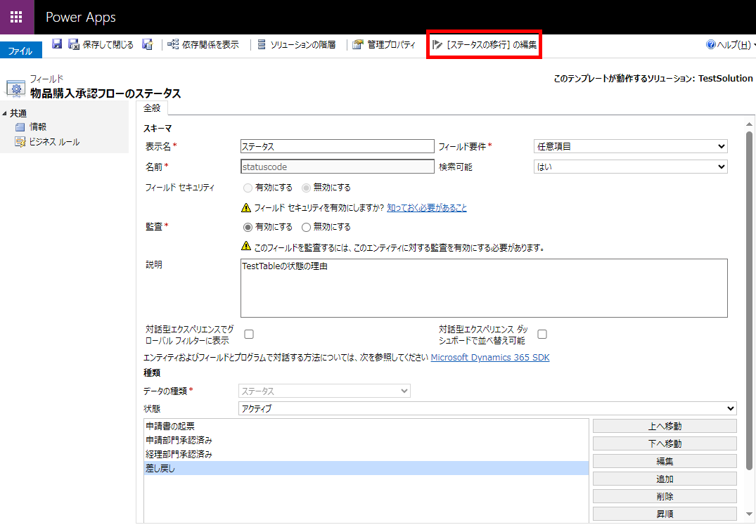Click the 管理プロパティ icon
Screen dimensions: 756x532
[358, 44]
